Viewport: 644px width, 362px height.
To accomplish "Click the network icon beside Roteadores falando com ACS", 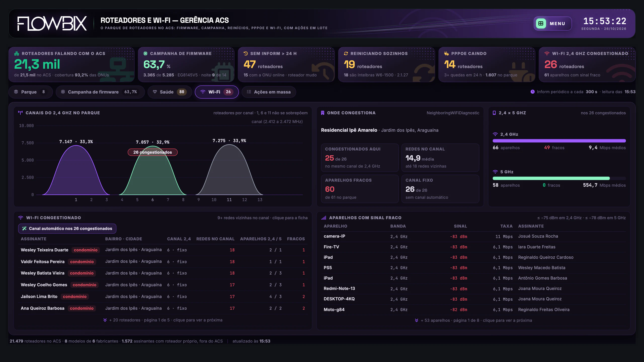I will (x=17, y=54).
